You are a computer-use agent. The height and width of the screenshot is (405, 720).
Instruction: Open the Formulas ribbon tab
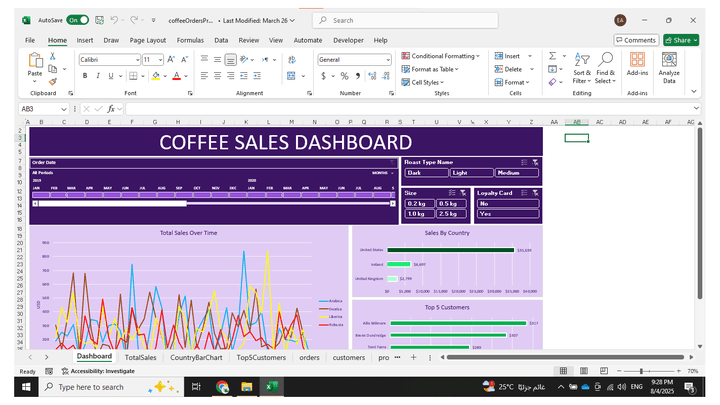click(x=190, y=40)
